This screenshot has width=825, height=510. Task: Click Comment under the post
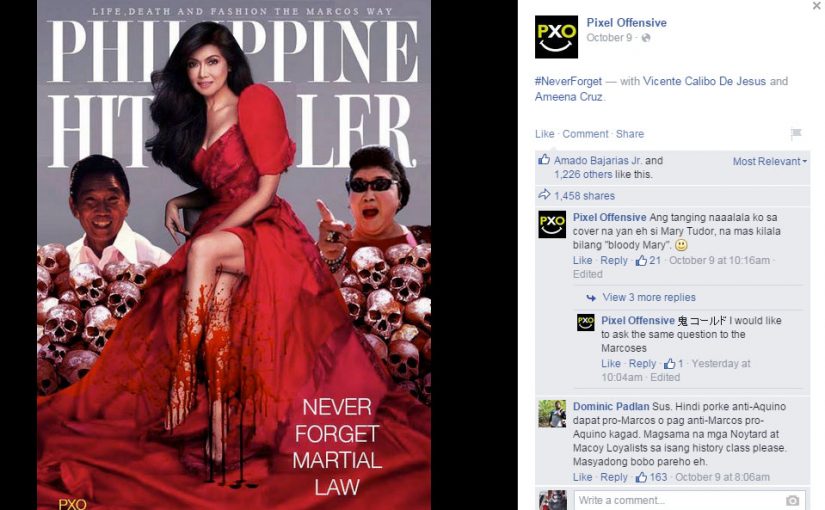pyautogui.click(x=585, y=134)
